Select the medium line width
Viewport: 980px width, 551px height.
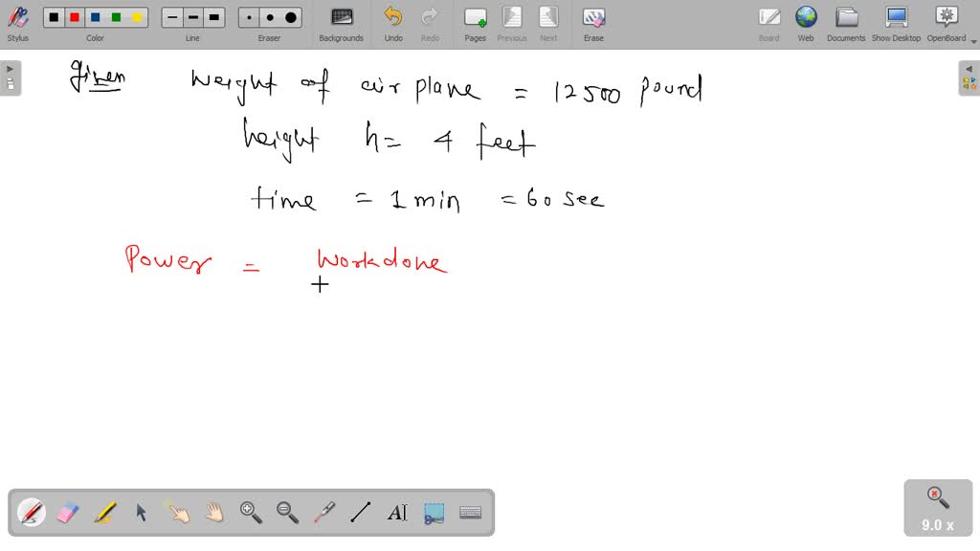pyautogui.click(x=192, y=16)
